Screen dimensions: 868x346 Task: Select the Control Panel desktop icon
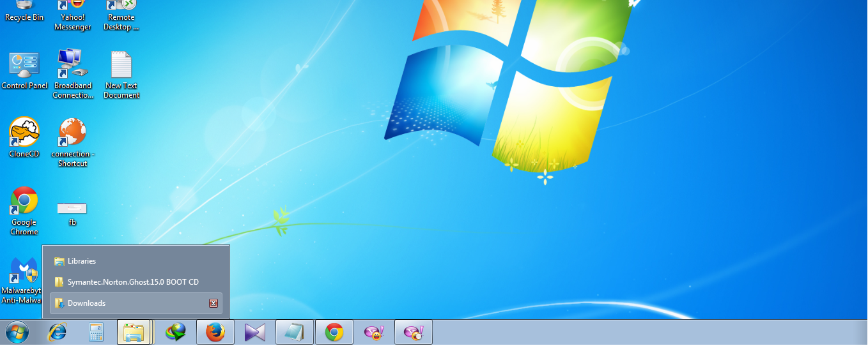pos(24,70)
